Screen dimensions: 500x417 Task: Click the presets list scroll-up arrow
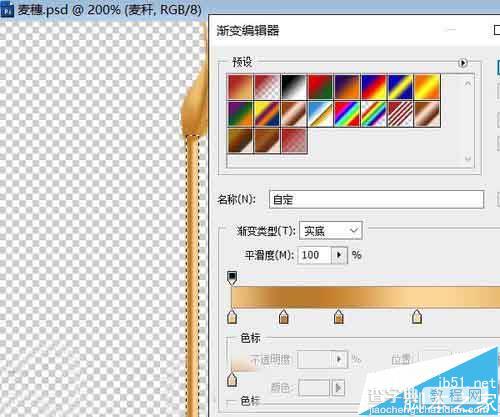click(468, 83)
